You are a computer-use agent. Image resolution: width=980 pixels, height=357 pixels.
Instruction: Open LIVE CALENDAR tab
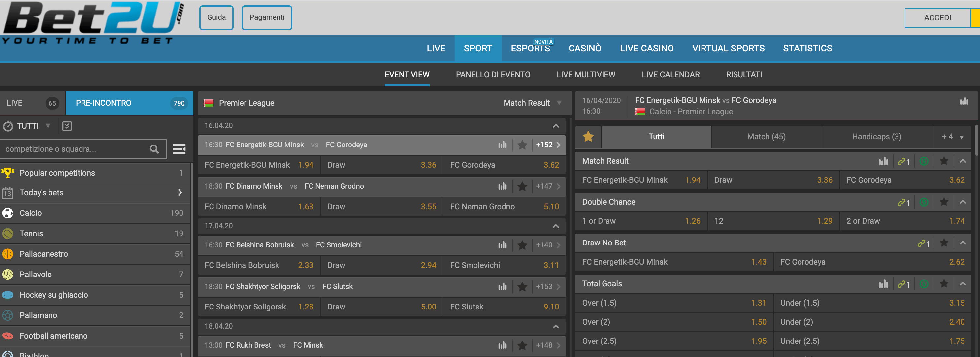click(670, 75)
